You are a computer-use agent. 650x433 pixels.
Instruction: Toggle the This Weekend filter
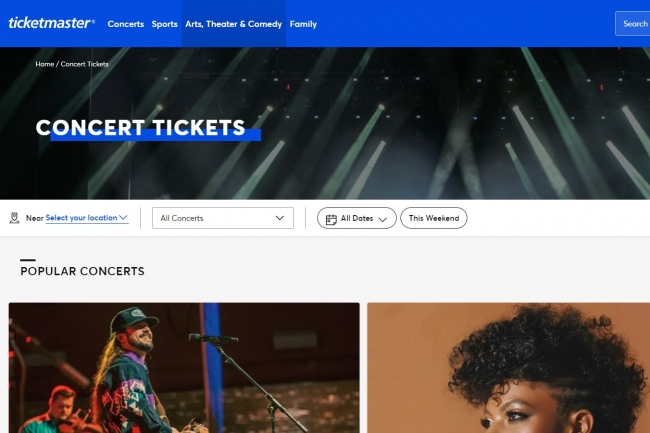434,218
